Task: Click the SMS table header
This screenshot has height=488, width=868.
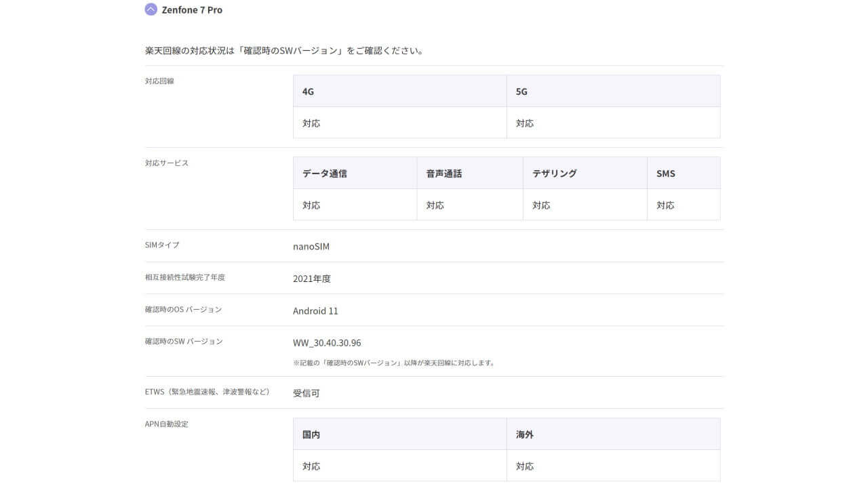Action: (x=665, y=173)
